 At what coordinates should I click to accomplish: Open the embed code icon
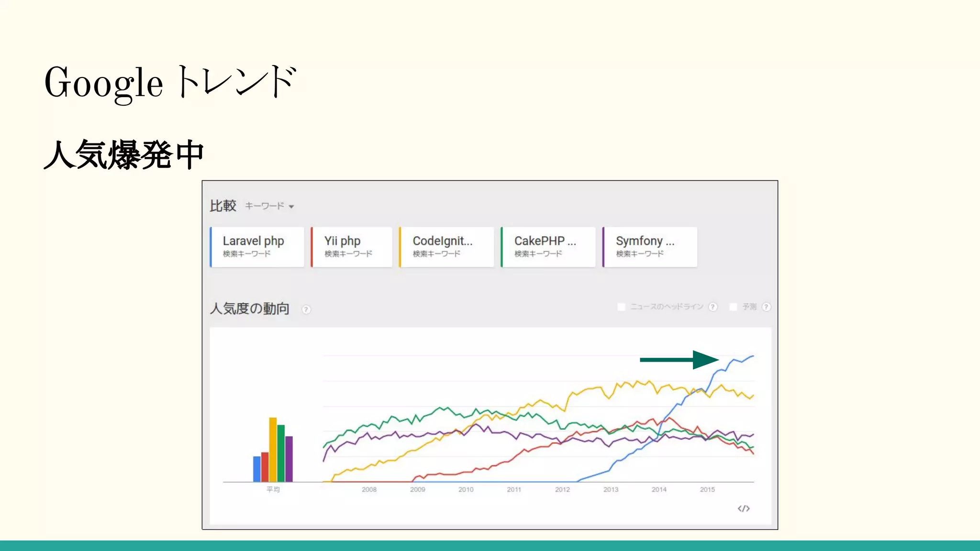point(744,508)
